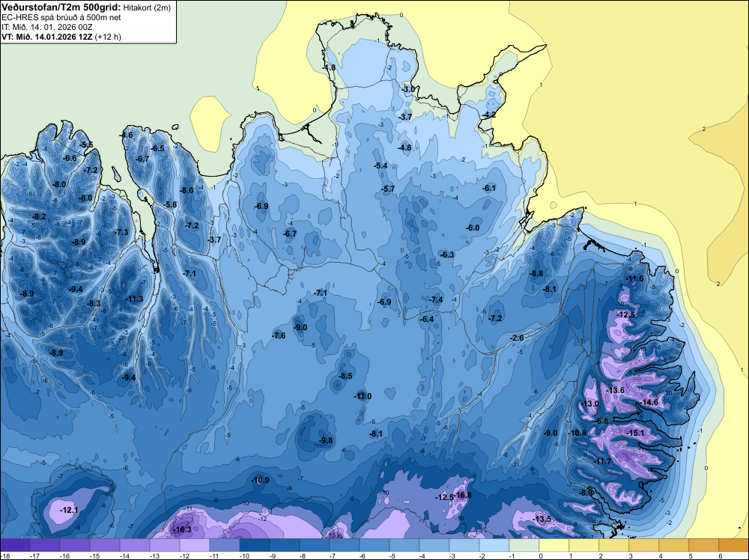Click the -11.7 temperature label
The width and height of the screenshot is (749, 560).
coord(603,461)
